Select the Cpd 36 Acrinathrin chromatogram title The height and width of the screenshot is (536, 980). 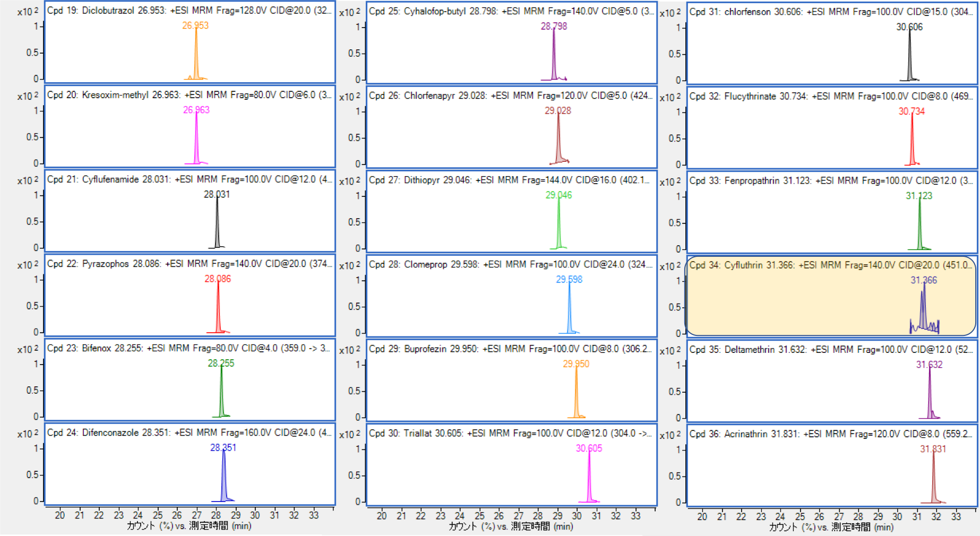click(x=831, y=434)
